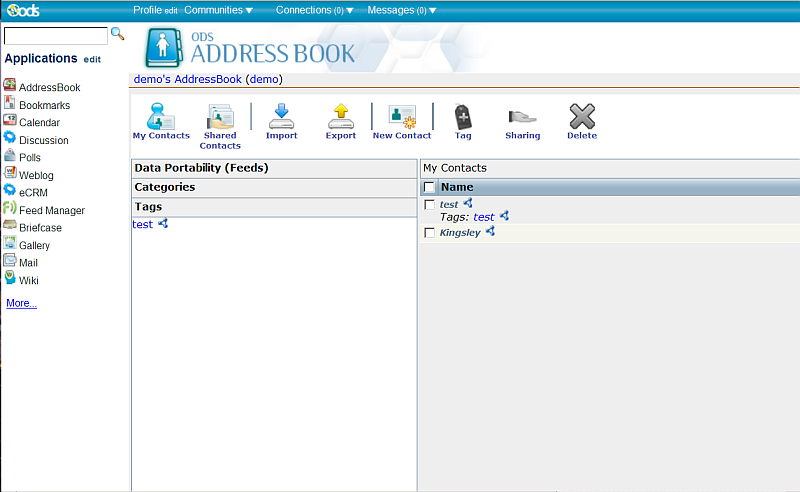
Task: Expand Data Portability (Feeds) section
Action: 201,168
